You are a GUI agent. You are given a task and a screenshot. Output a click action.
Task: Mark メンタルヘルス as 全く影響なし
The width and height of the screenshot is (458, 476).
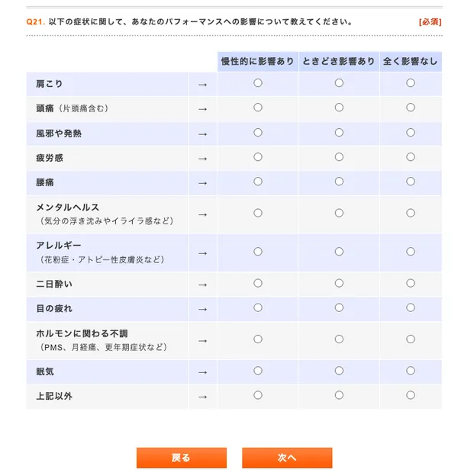[411, 214]
